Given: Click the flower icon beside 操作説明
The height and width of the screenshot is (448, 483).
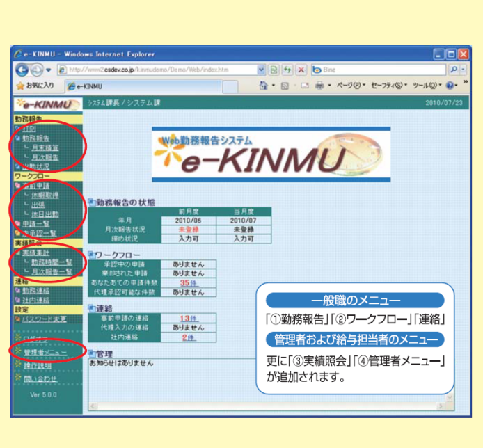Looking at the screenshot, I should (18, 365).
